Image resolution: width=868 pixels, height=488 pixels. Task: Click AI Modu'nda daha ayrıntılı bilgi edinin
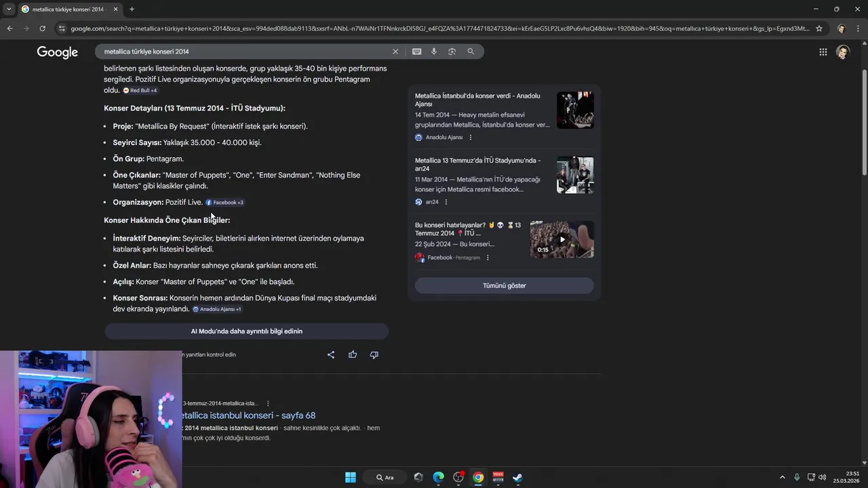[x=246, y=331]
